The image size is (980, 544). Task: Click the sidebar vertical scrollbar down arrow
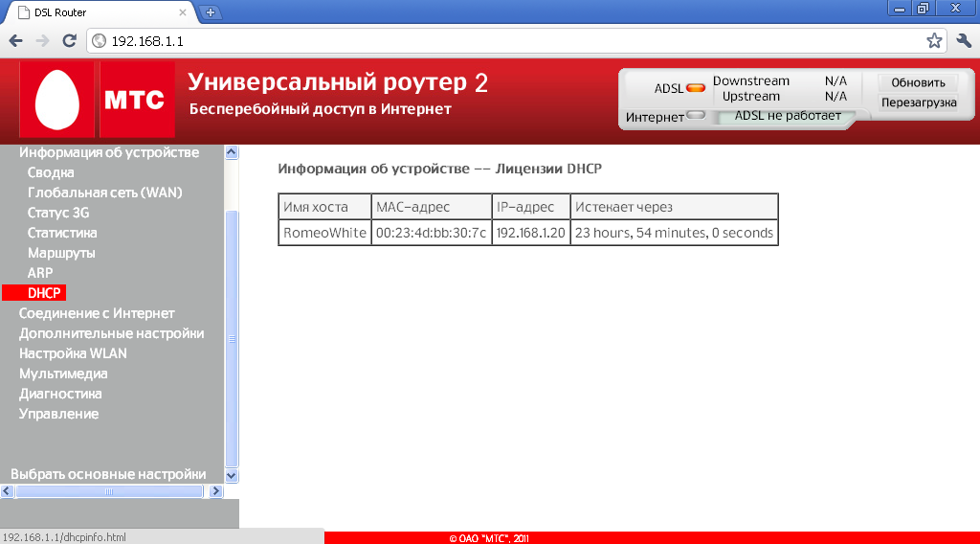[x=231, y=475]
